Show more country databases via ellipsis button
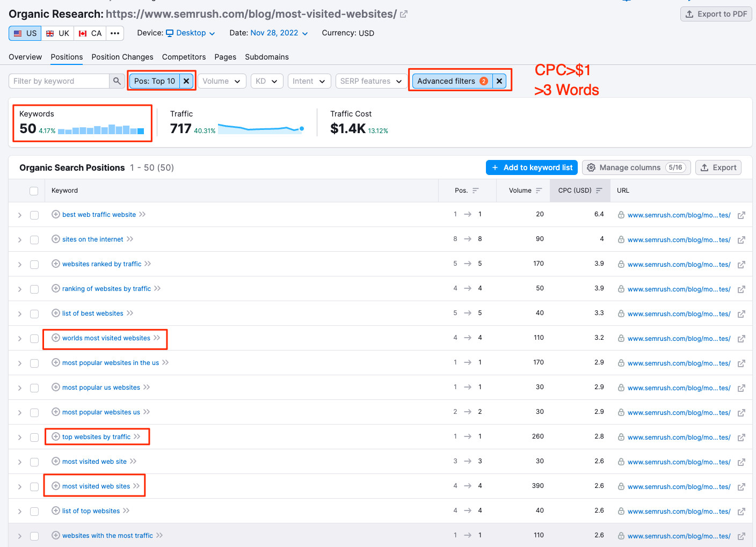The image size is (756, 547). pos(115,33)
